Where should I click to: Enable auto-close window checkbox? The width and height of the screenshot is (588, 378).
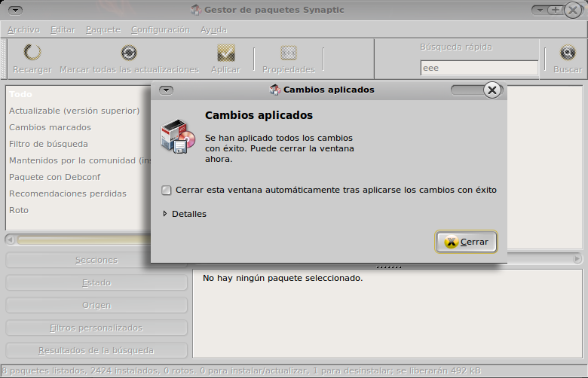click(166, 191)
